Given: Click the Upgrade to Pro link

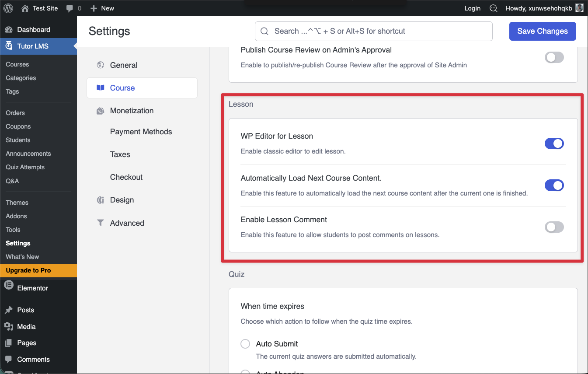Looking at the screenshot, I should tap(28, 270).
